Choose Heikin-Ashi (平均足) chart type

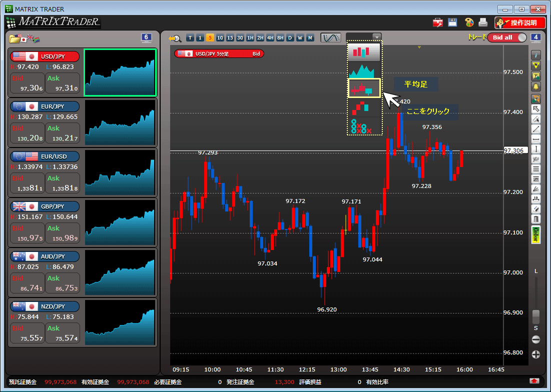click(x=364, y=88)
